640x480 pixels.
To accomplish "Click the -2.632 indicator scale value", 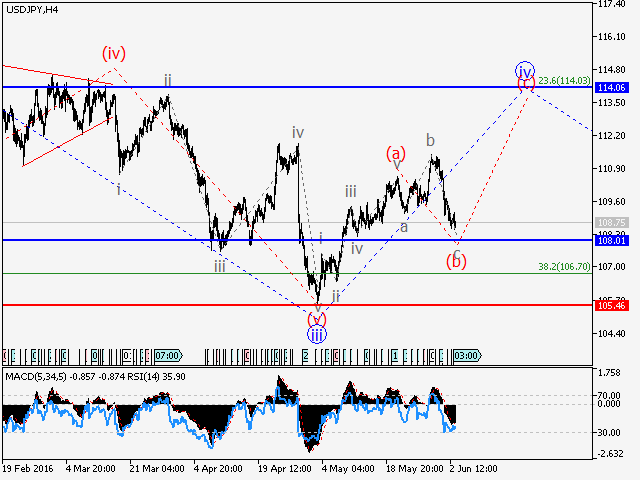I will click(x=610, y=454).
